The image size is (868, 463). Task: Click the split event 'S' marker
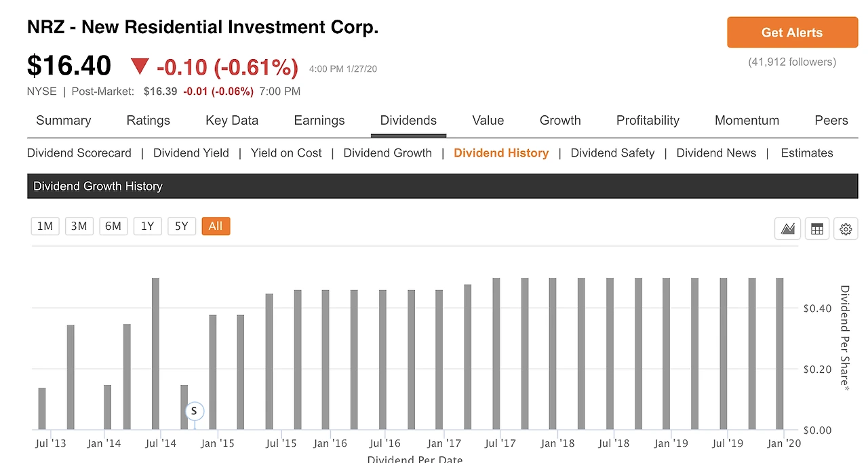[x=195, y=411]
